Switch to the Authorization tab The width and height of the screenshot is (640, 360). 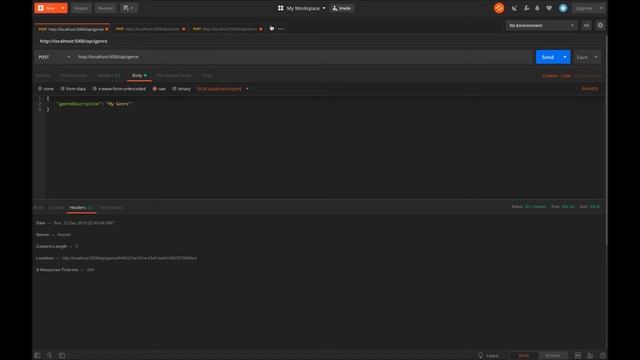pos(74,76)
